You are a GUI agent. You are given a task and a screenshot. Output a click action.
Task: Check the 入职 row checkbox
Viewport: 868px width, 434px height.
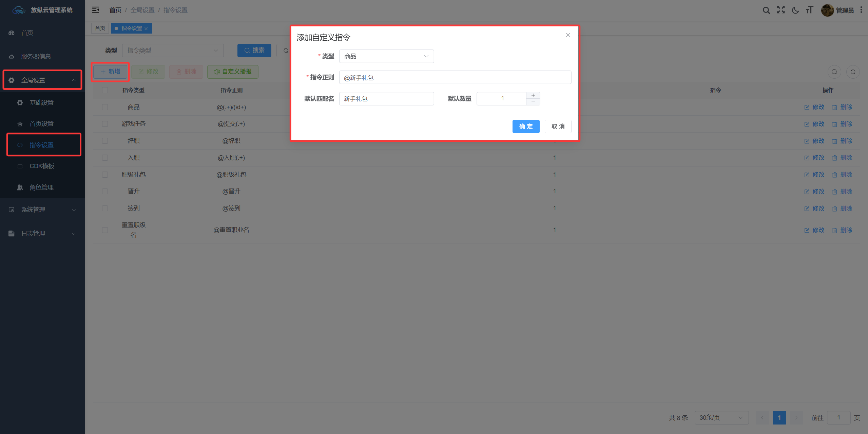coord(105,158)
